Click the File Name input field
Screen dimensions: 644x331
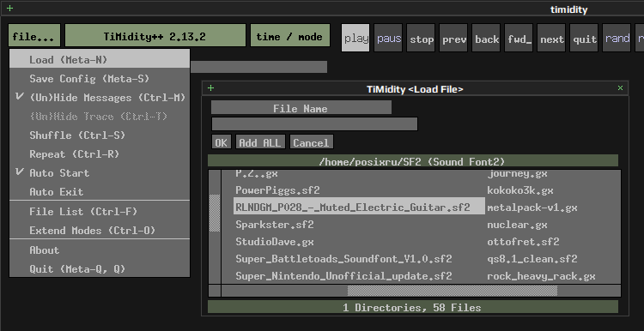pyautogui.click(x=314, y=123)
